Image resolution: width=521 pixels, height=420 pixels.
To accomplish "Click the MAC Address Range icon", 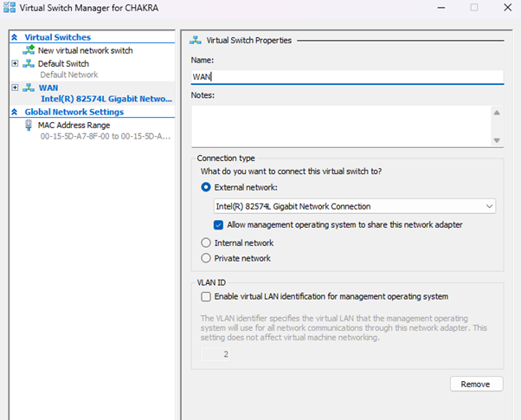I will (29, 126).
